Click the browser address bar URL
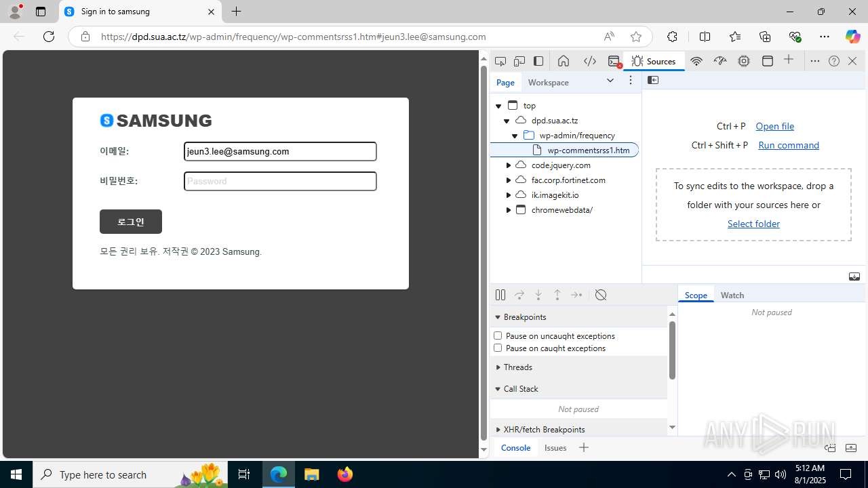This screenshot has height=488, width=868. click(294, 37)
